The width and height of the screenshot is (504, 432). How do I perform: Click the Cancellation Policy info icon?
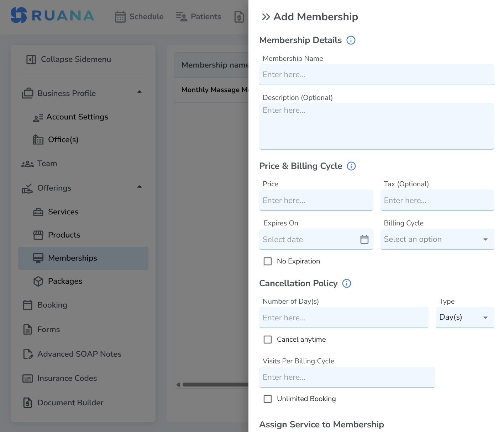(x=346, y=283)
